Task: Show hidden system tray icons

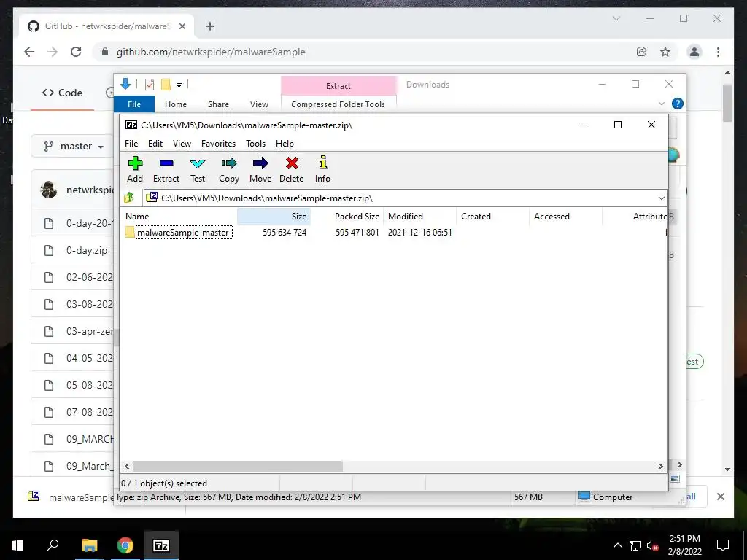Action: [617, 545]
